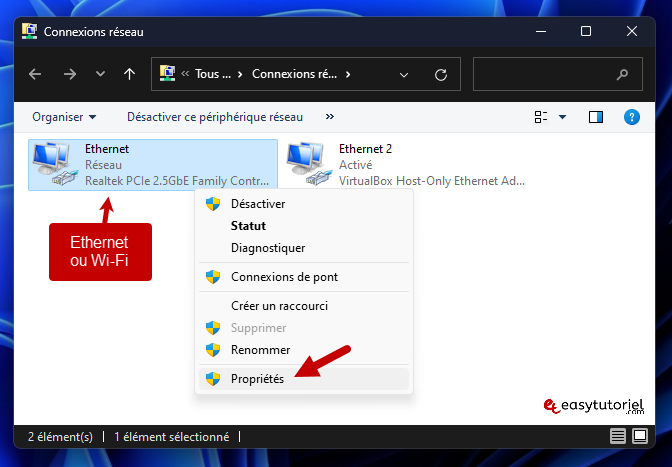Go back with the left arrow button
This screenshot has width=672, height=467.
point(35,75)
